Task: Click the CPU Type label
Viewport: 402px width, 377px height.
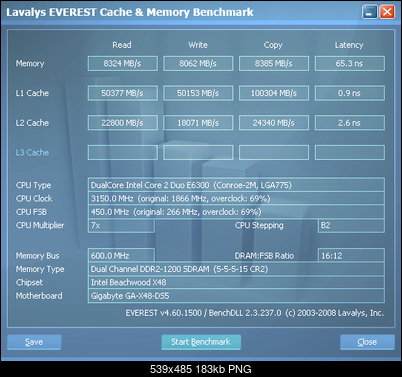Action: pos(33,185)
